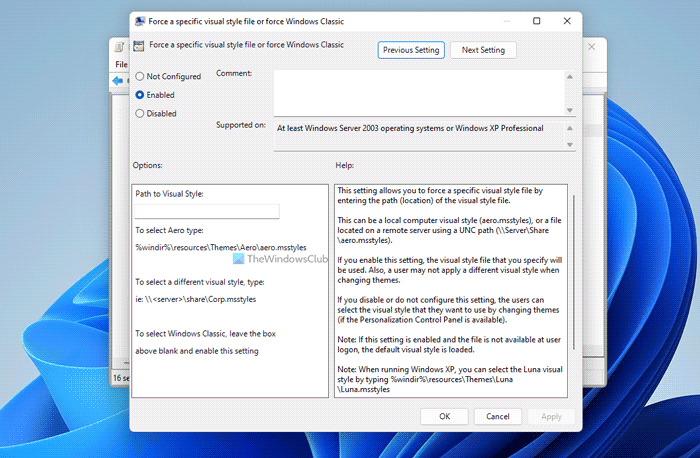
Task: Click the Apply button
Action: (x=551, y=416)
